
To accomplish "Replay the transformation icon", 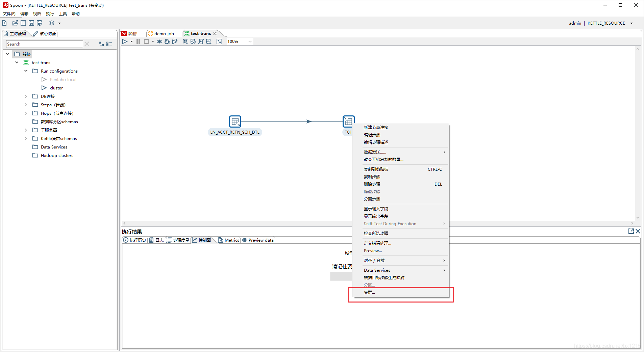I will click(x=175, y=42).
